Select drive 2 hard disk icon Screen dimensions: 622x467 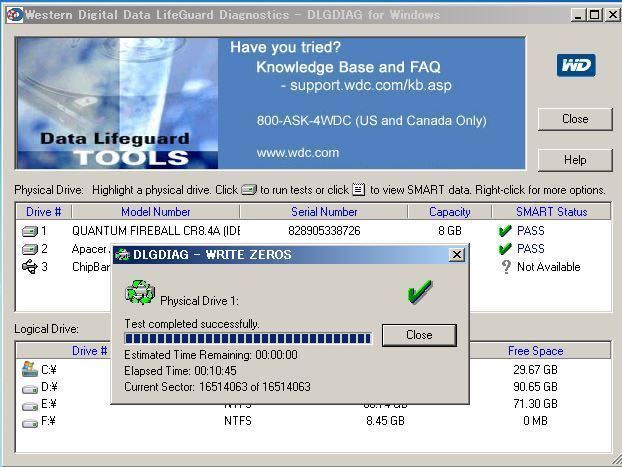29,249
